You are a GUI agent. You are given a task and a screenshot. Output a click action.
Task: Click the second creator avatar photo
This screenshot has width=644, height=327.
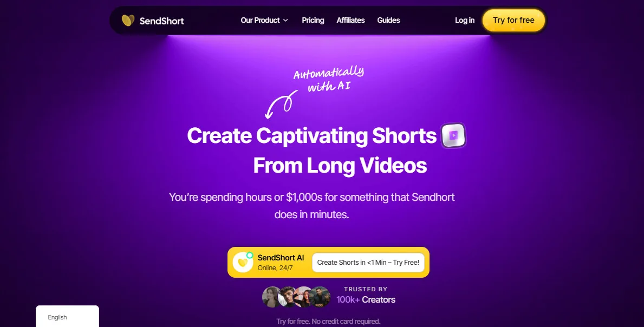pyautogui.click(x=288, y=297)
